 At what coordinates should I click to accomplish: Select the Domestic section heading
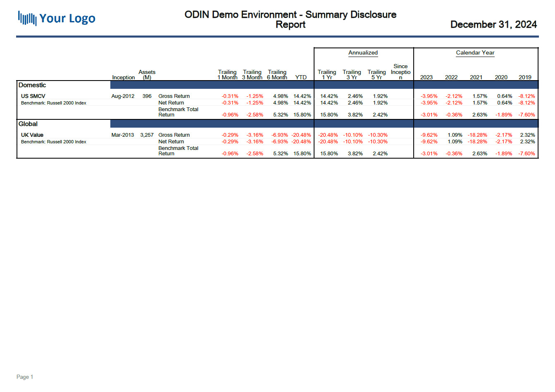(x=32, y=85)
